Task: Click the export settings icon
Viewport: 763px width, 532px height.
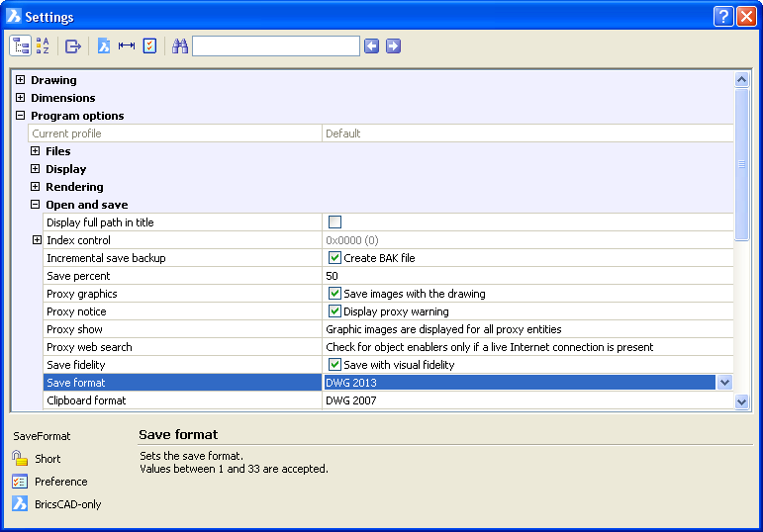Action: click(x=73, y=46)
